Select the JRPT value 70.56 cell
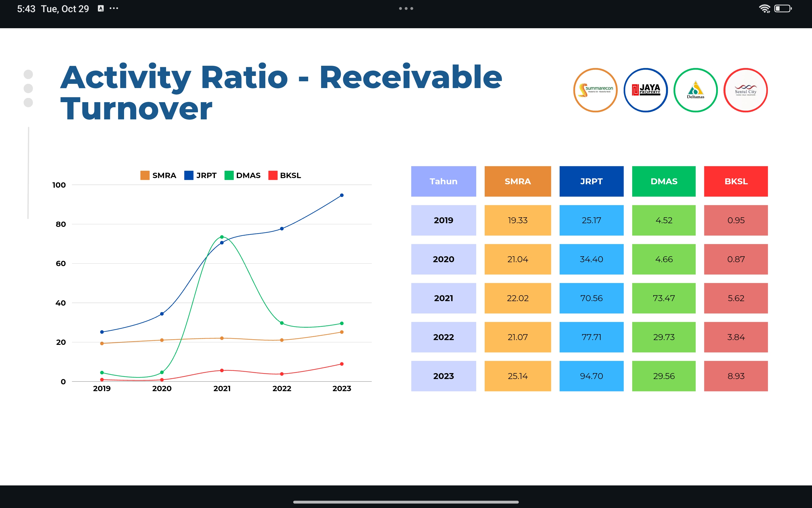 pos(592,298)
